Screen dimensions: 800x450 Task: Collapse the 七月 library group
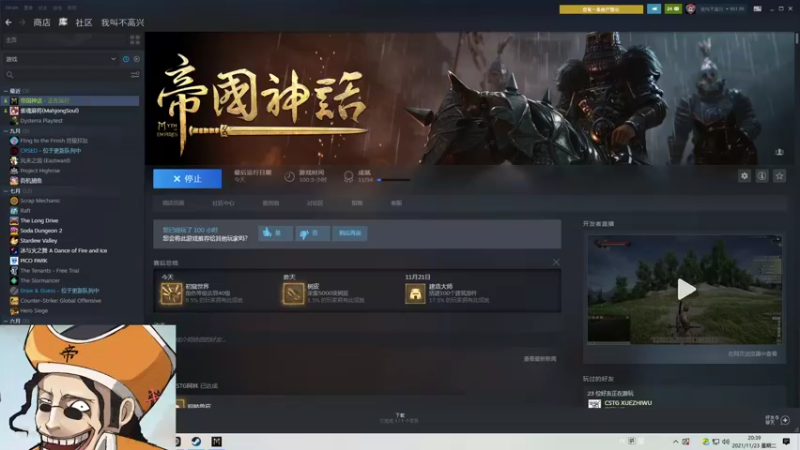pyautogui.click(x=6, y=191)
